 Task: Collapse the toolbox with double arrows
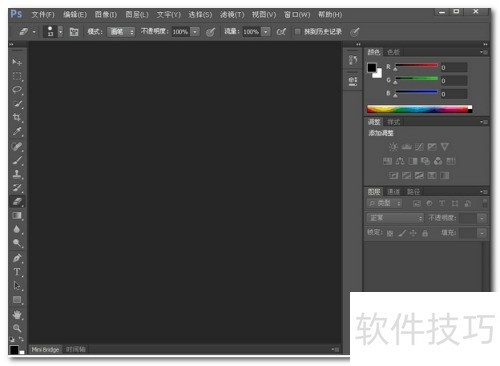click(x=11, y=44)
